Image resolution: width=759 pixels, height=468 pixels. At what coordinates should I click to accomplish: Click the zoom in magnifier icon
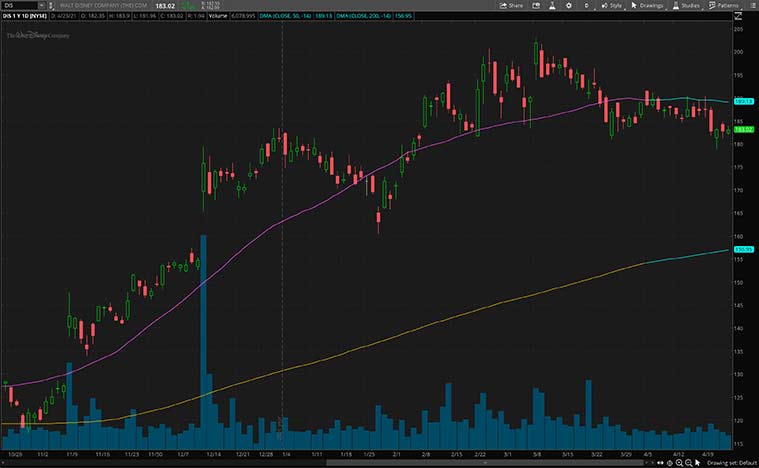point(677,462)
